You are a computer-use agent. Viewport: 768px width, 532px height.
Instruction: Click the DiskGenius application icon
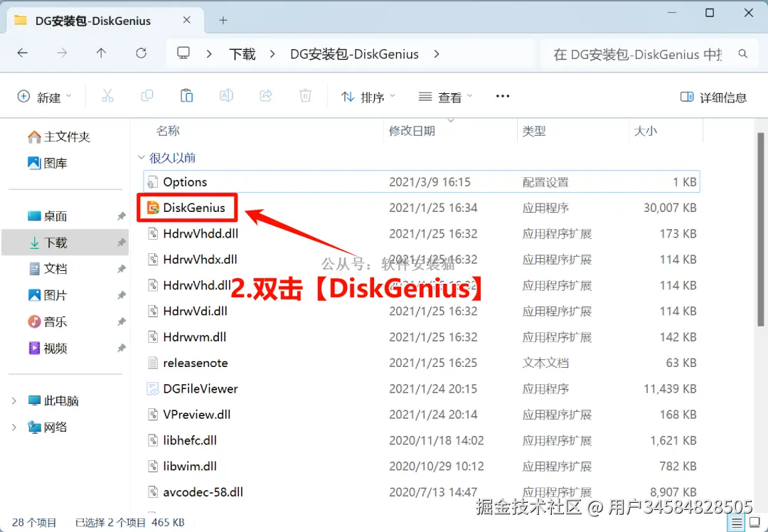153,208
